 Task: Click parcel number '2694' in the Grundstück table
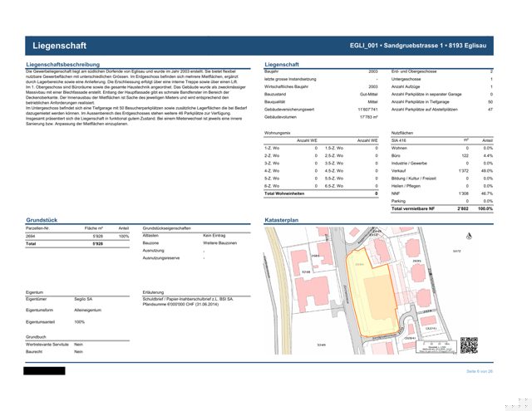point(31,236)
